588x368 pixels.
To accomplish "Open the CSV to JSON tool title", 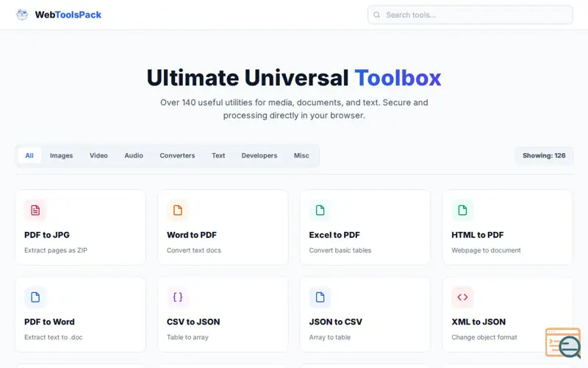I will point(193,322).
